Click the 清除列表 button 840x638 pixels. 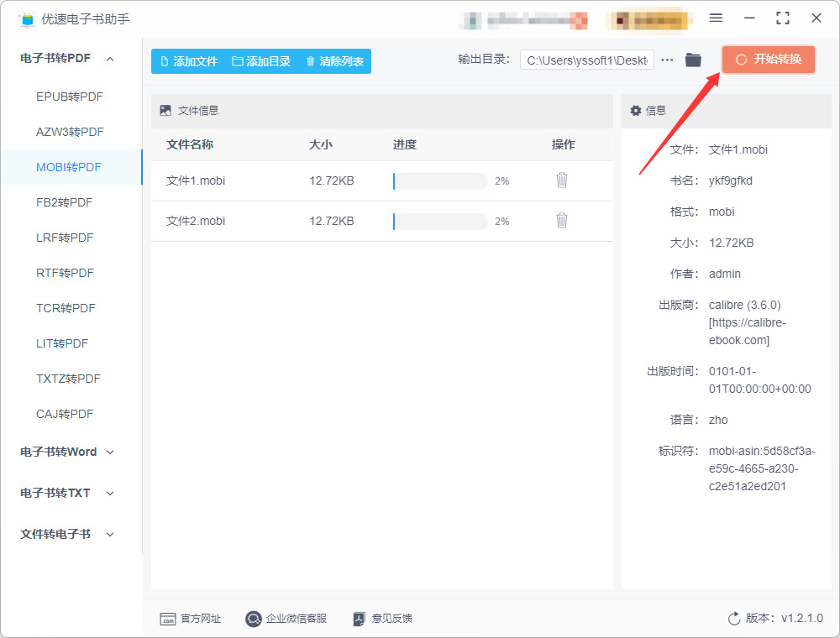click(335, 61)
